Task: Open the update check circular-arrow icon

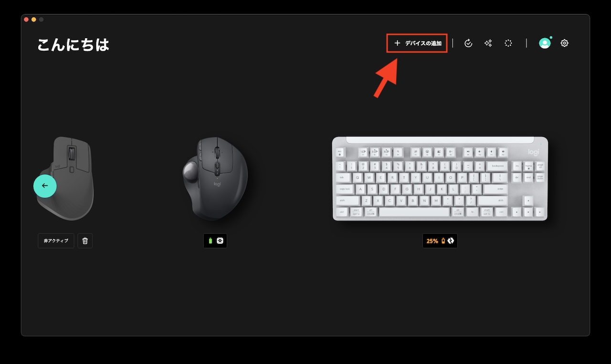Action: [468, 43]
